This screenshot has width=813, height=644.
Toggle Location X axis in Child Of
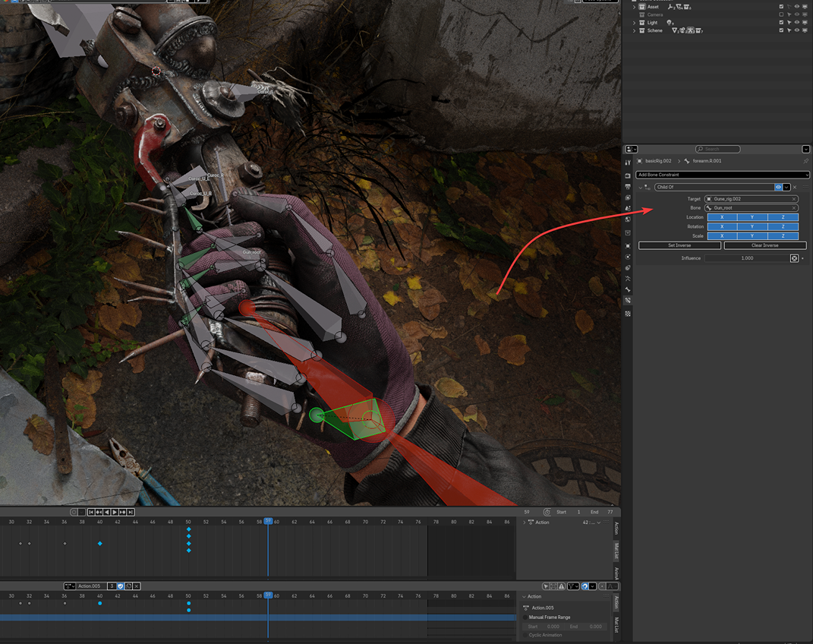[722, 217]
